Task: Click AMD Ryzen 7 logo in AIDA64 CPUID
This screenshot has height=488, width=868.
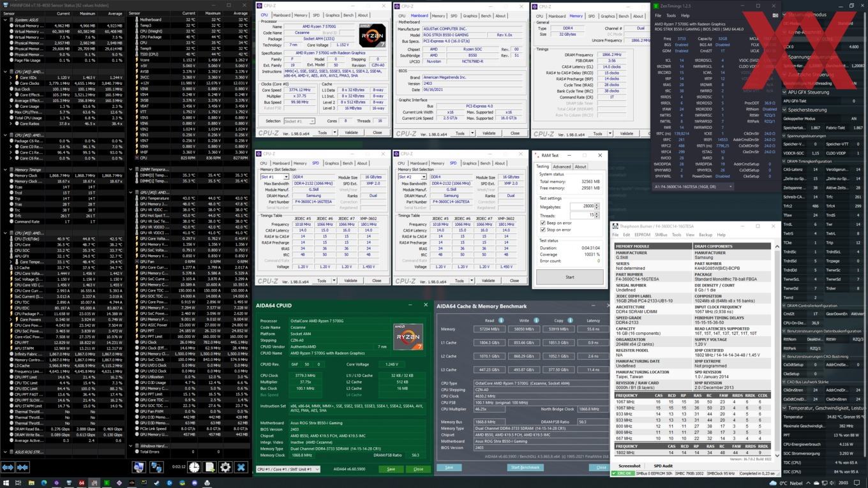Action: [x=407, y=337]
